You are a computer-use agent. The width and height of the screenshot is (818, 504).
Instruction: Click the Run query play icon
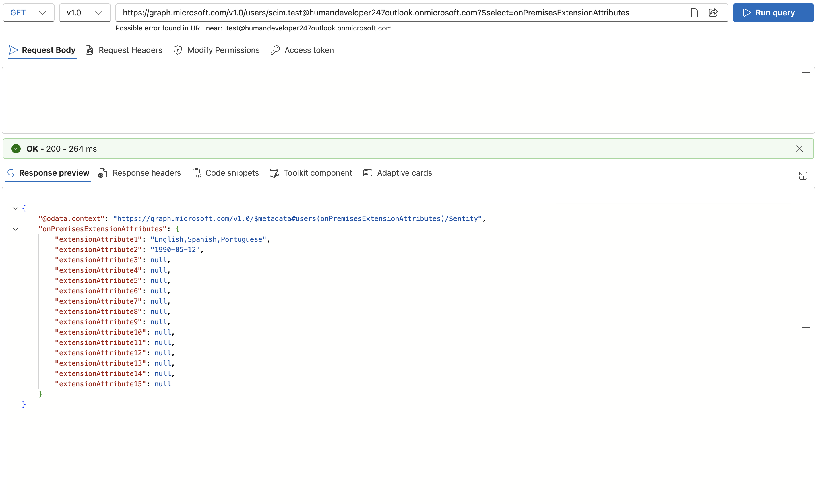coord(747,13)
